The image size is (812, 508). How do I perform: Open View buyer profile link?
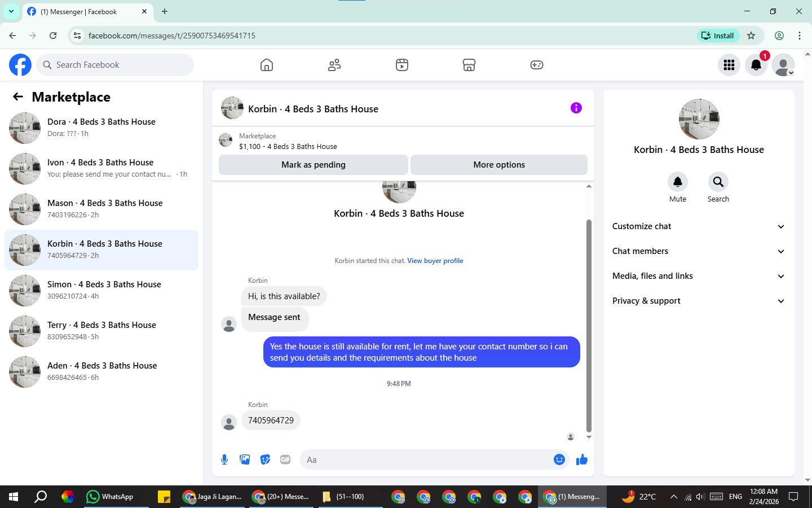(x=435, y=261)
